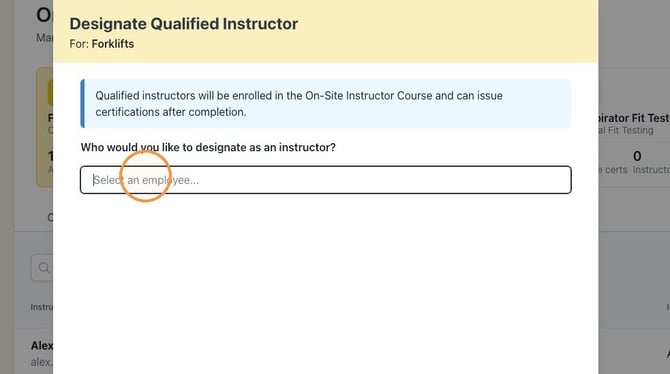Click the 'Designate Qualified Instructor' modal title

pyautogui.click(x=184, y=24)
